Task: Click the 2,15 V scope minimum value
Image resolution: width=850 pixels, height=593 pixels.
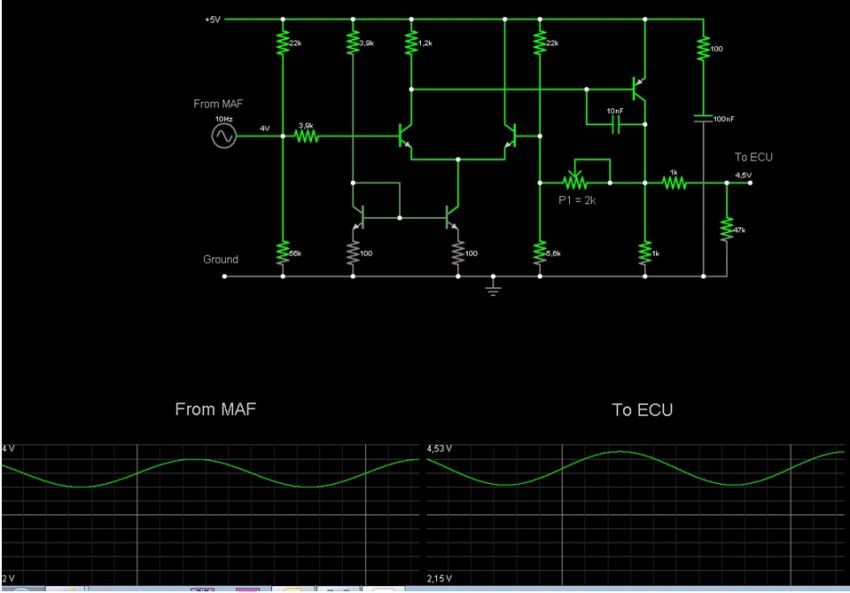Action: click(x=439, y=578)
